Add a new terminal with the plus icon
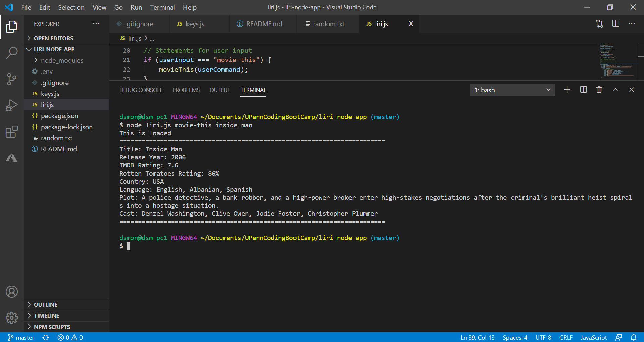The width and height of the screenshot is (644, 342). click(x=567, y=90)
